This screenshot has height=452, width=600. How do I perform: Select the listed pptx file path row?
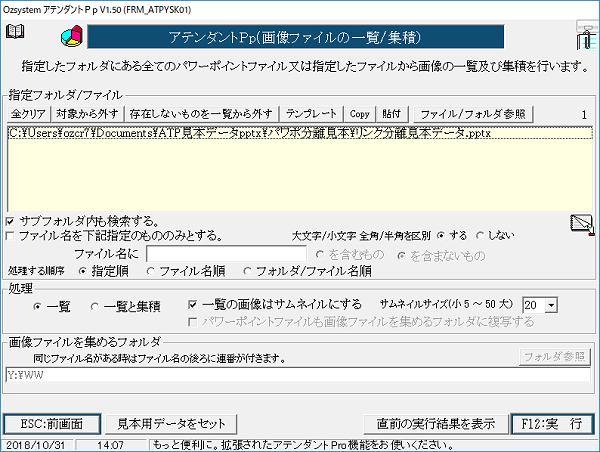tap(300, 133)
